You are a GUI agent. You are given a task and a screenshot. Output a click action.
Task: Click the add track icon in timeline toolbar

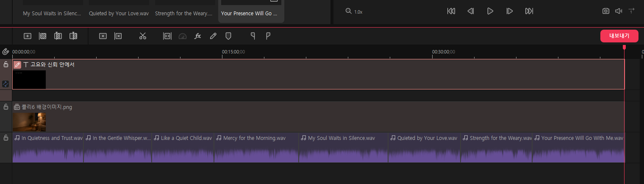28,36
